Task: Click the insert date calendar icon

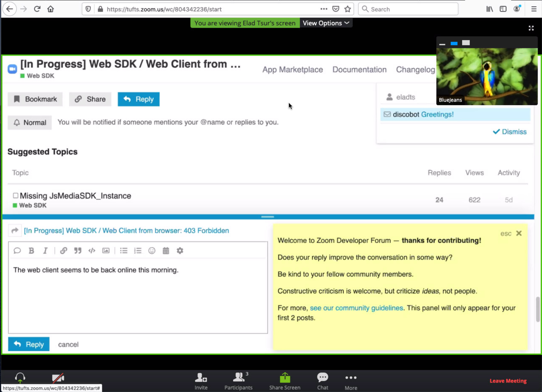Action: tap(166, 251)
